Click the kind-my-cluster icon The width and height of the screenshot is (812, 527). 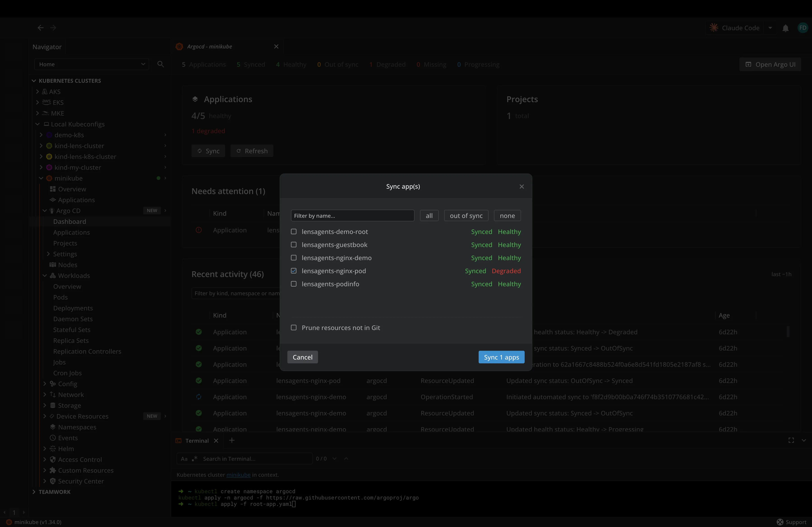(49, 167)
